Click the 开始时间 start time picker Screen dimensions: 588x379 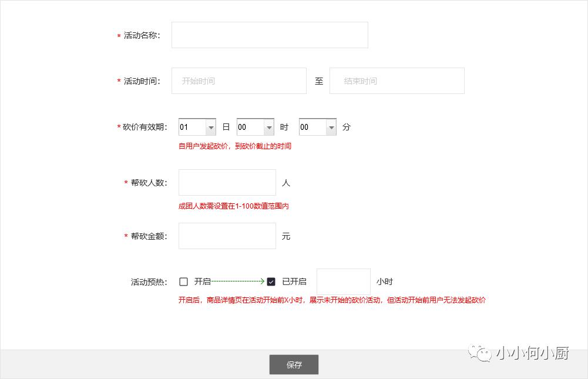[x=238, y=81]
